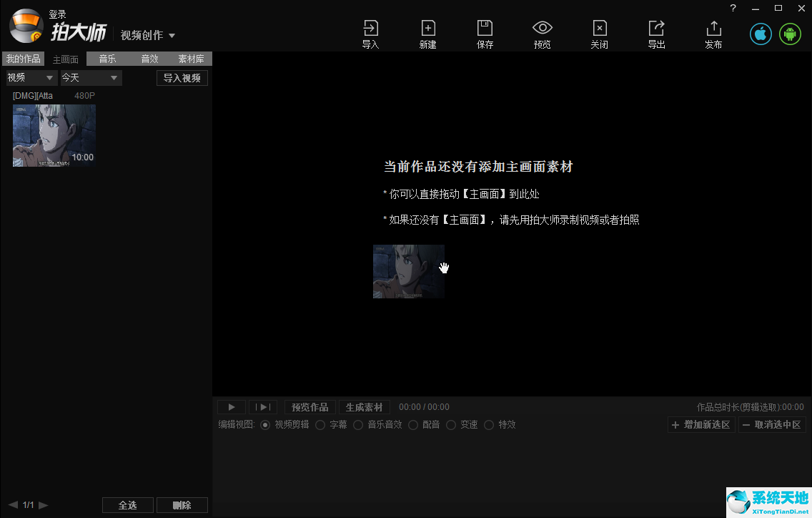Open help with the ? icon
Screen dimensions: 812x518
732,9
